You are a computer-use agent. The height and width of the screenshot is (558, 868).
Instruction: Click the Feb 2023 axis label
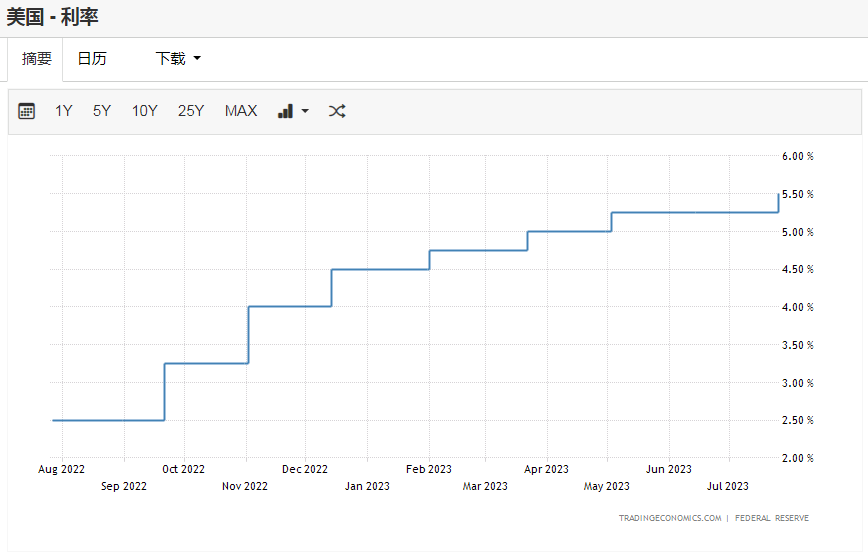click(x=429, y=469)
